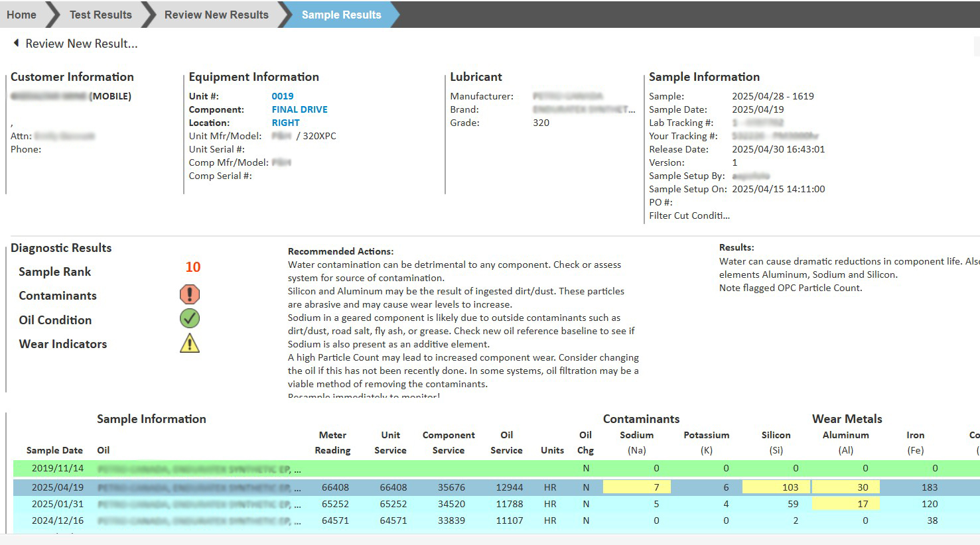Click the yellow Aluminum value 30 cell

pyautogui.click(x=846, y=487)
